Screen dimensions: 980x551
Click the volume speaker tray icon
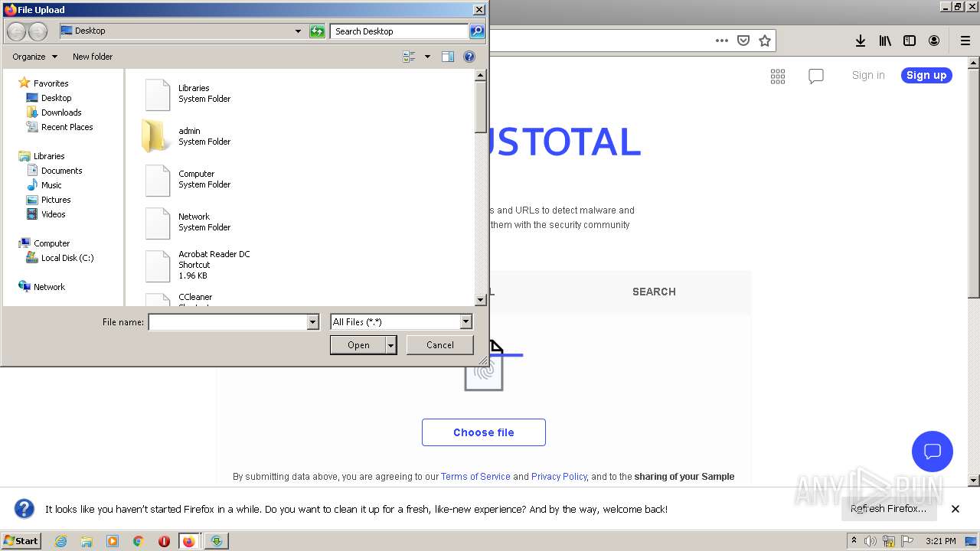[x=871, y=541]
